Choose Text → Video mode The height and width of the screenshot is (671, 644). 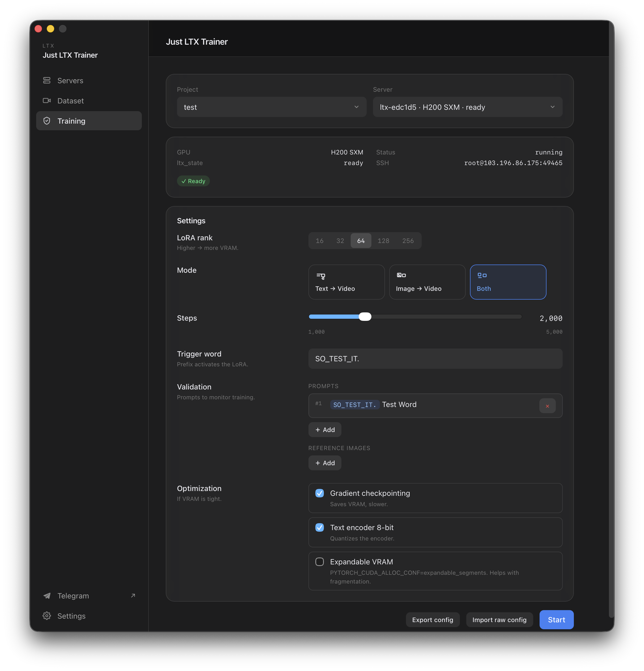click(346, 282)
